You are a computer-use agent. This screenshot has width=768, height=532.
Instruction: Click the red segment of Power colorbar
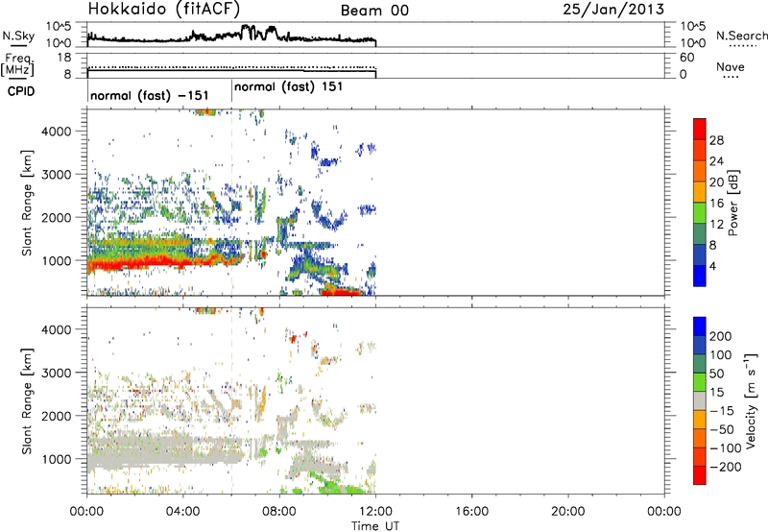coord(700,129)
